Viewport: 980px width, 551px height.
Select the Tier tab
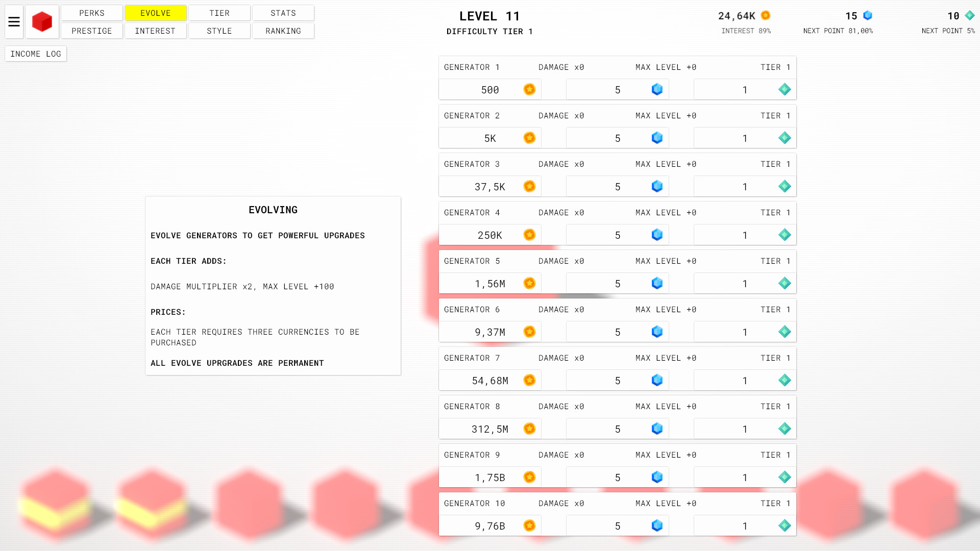coord(219,13)
